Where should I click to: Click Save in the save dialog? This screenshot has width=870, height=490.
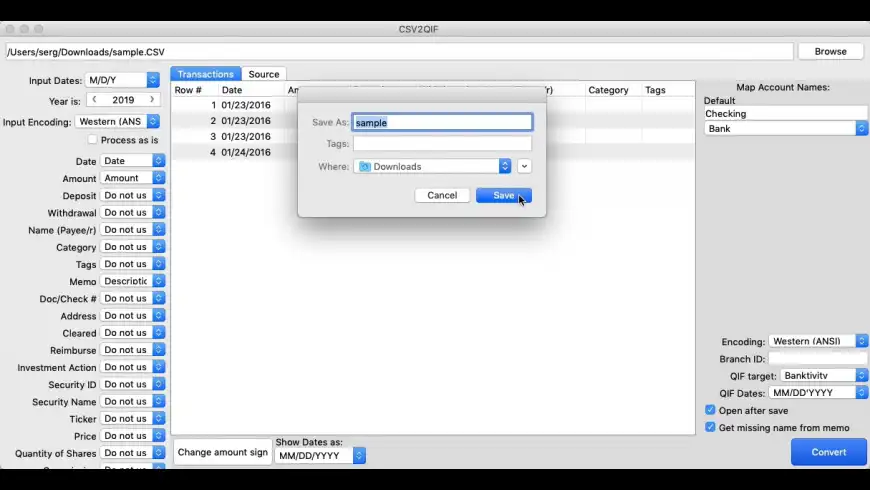503,195
